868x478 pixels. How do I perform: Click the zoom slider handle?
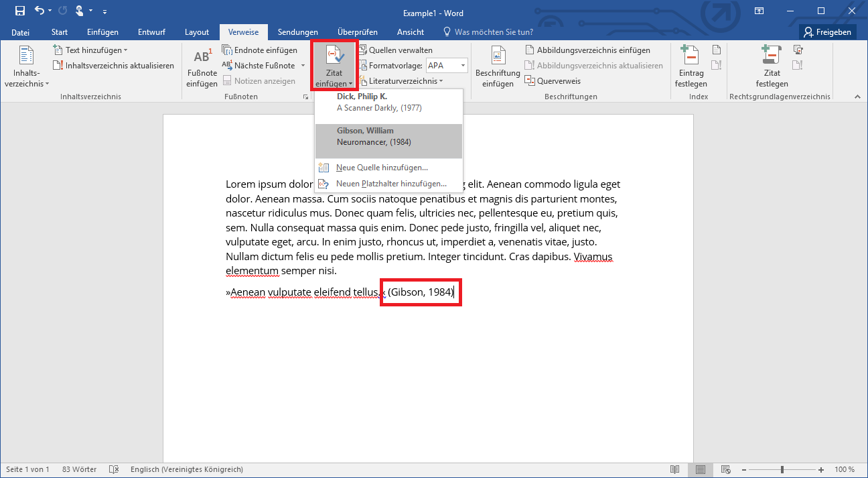783,469
